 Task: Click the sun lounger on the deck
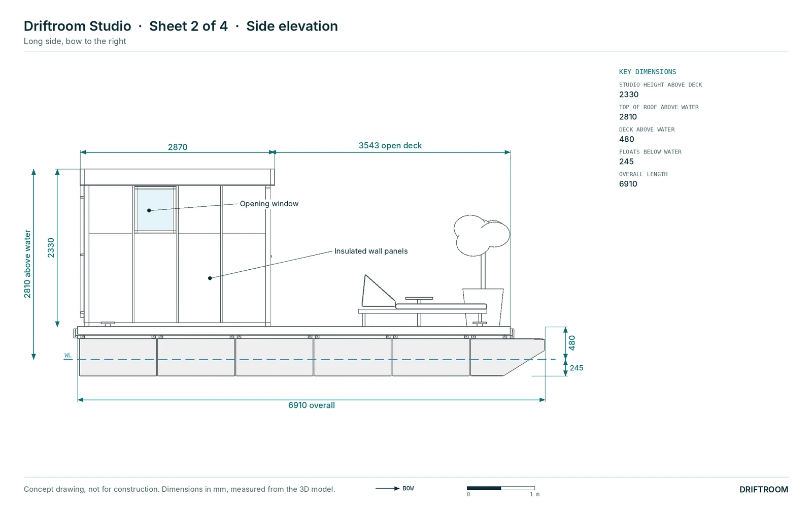click(x=422, y=301)
